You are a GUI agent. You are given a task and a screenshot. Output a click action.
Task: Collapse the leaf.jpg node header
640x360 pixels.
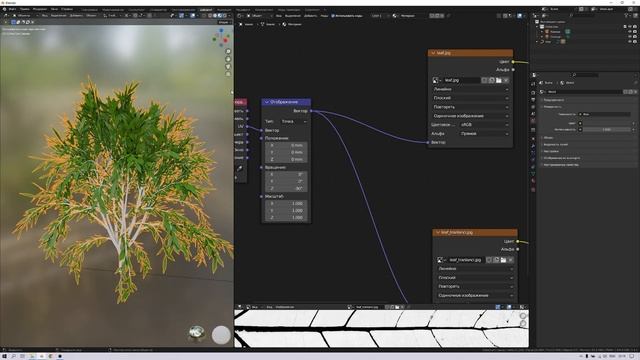433,53
